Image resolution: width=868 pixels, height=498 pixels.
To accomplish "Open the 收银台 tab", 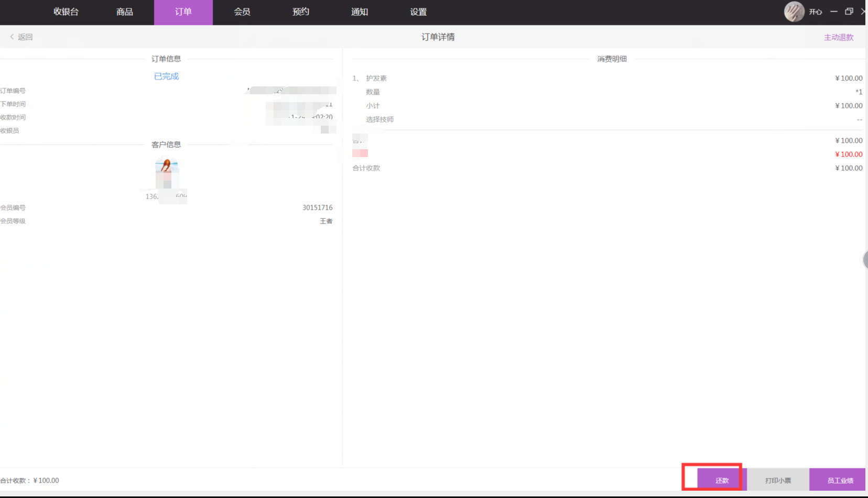I will [x=66, y=12].
